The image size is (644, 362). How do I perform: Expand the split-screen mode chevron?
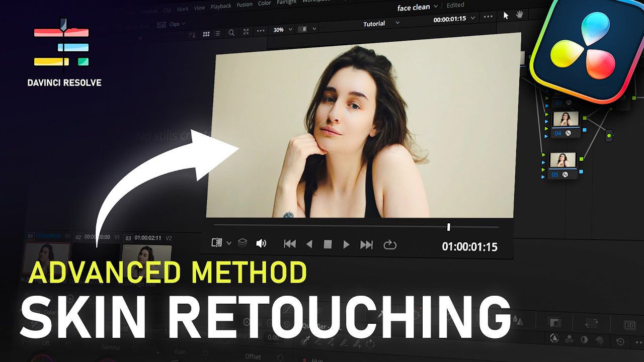pyautogui.click(x=314, y=29)
